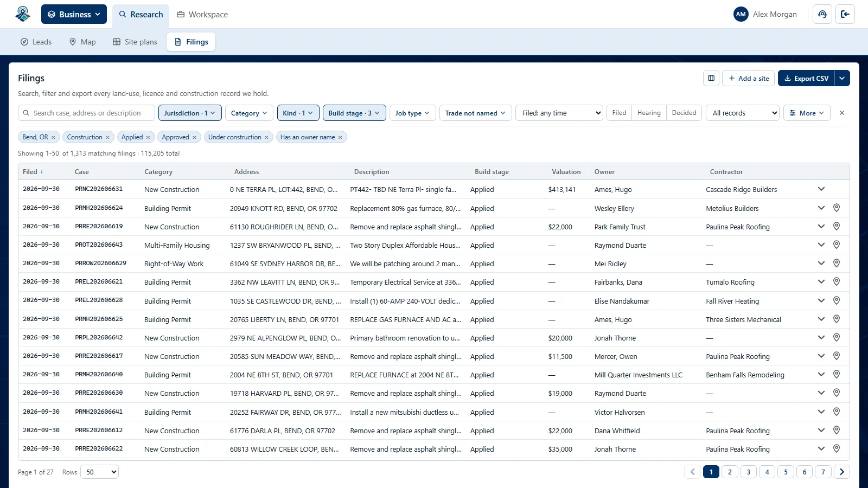This screenshot has width=868, height=488.
Task: Remove the Has an owner name chip
Action: pos(340,137)
